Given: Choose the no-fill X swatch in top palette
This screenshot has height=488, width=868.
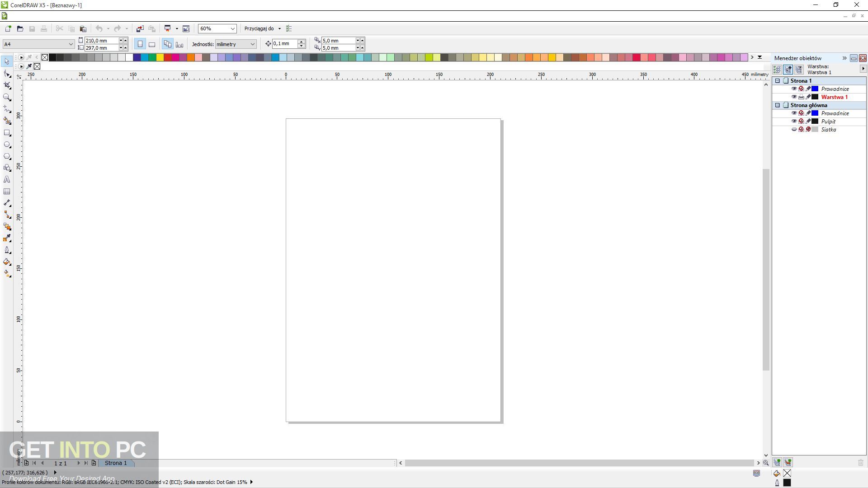Looking at the screenshot, I should point(45,57).
